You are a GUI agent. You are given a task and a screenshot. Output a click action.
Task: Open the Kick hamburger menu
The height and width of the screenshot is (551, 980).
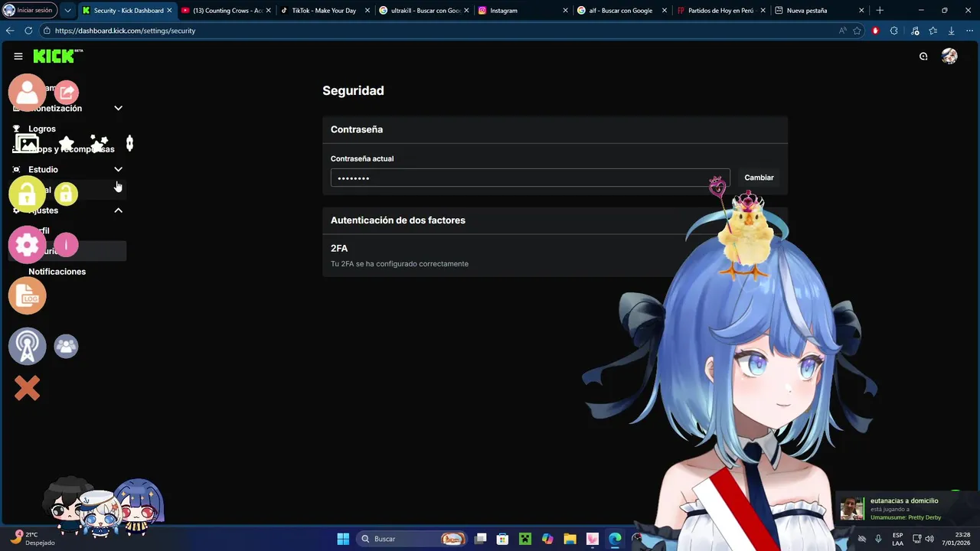tap(18, 56)
